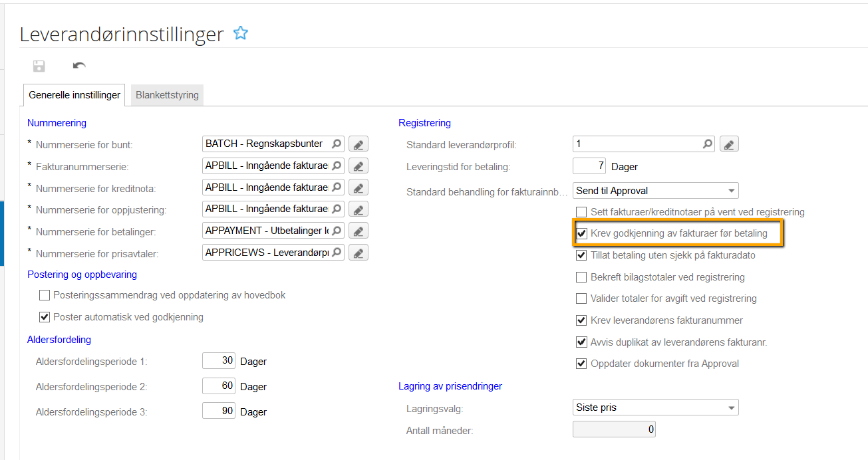Click pencil icon next to Nummerserie for kreditnota
This screenshot has width=868, height=460.
359,187
